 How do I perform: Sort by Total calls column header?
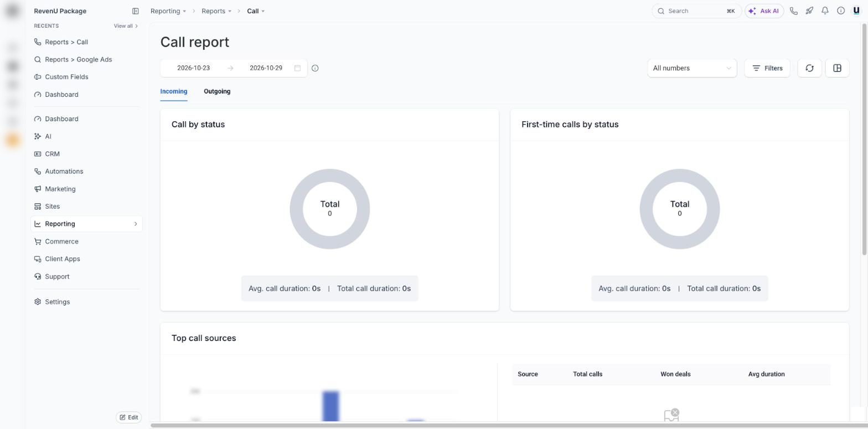click(587, 374)
